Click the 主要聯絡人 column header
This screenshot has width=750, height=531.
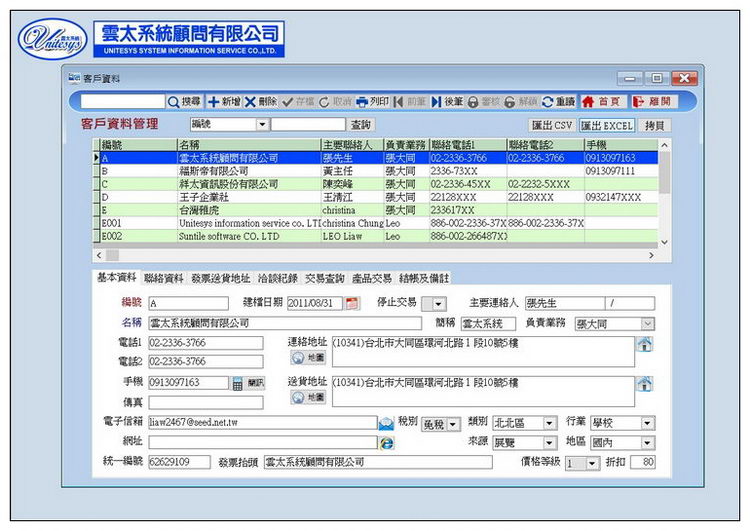tap(352, 145)
